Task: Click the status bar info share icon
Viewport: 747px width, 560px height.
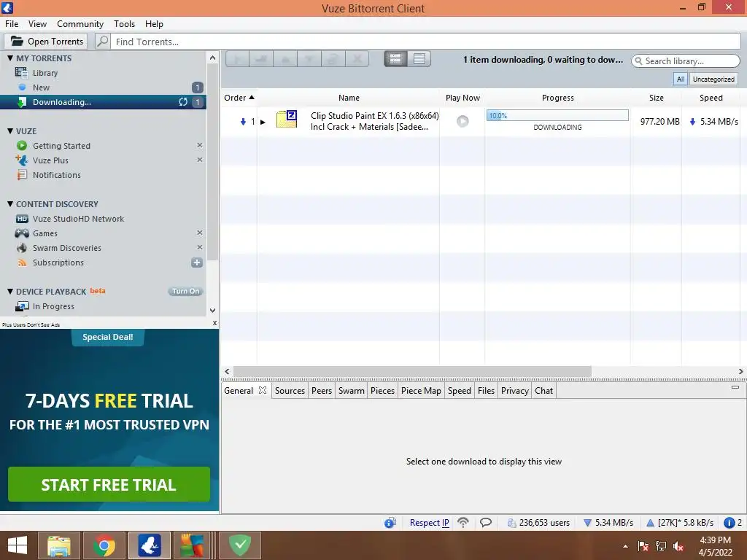Action: click(390, 522)
